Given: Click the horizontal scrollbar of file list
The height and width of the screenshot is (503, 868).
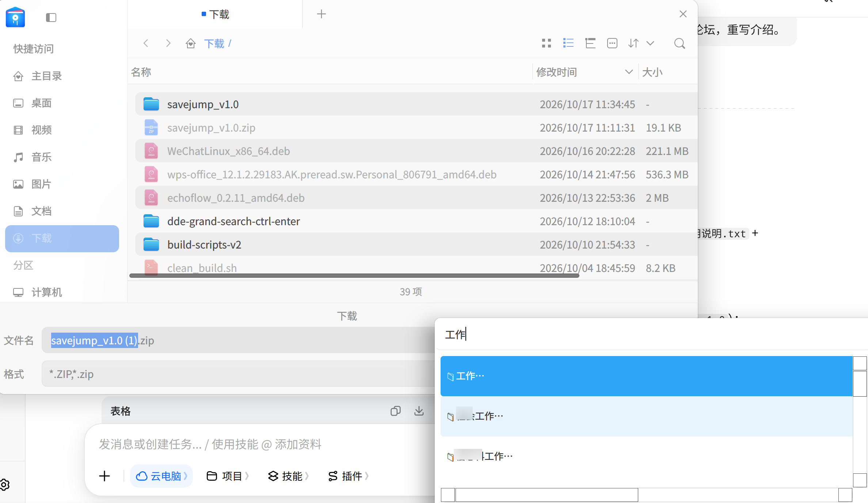Looking at the screenshot, I should (354, 276).
